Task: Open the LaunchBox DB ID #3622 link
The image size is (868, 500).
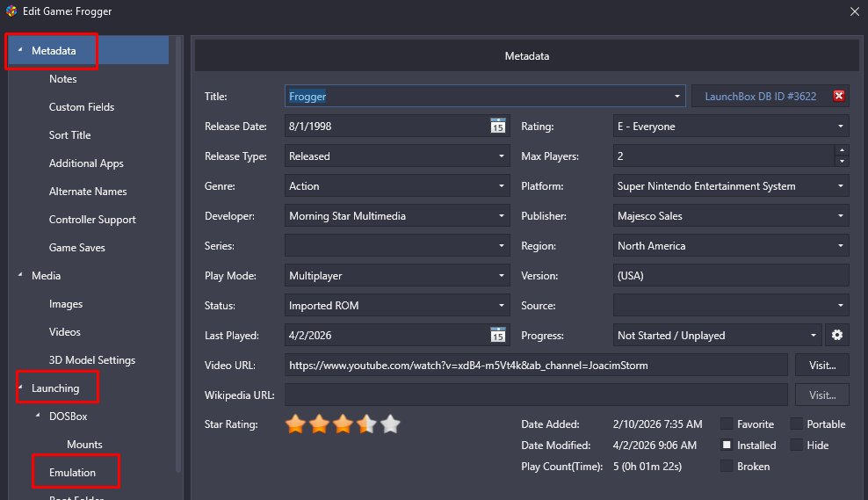Action: (x=760, y=97)
